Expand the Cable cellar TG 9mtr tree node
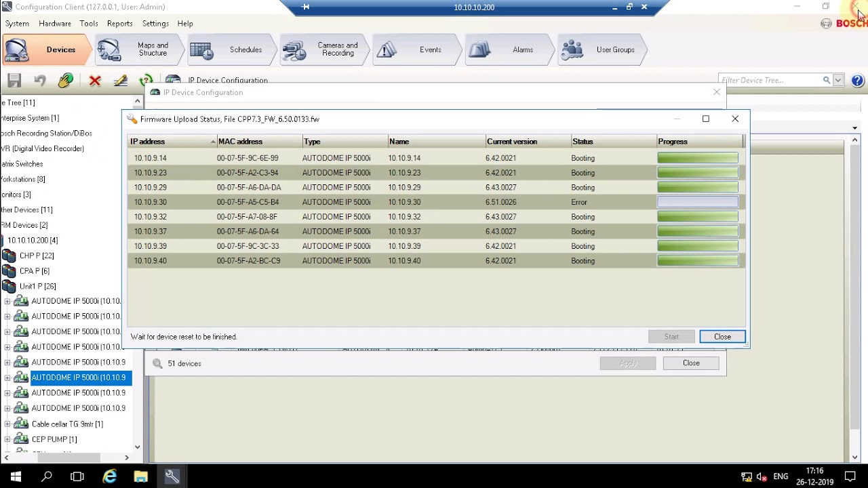The image size is (868, 488). click(x=7, y=424)
